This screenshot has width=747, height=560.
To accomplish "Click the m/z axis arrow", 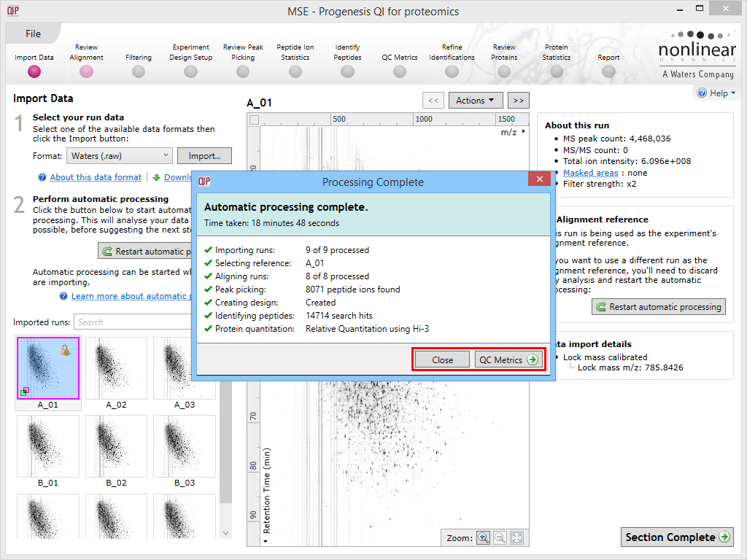I will 524,131.
